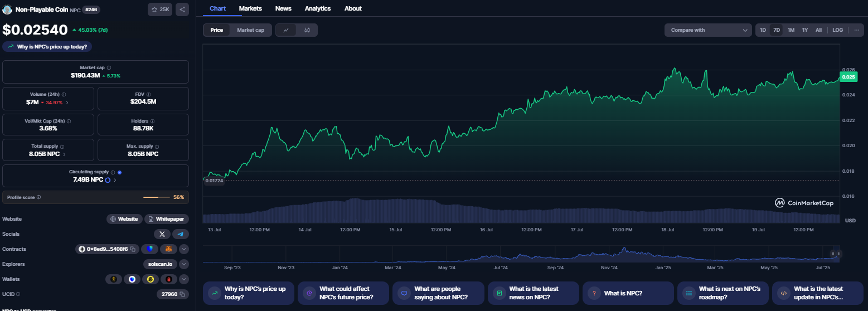Click the Total supply info icon

pos(61,146)
